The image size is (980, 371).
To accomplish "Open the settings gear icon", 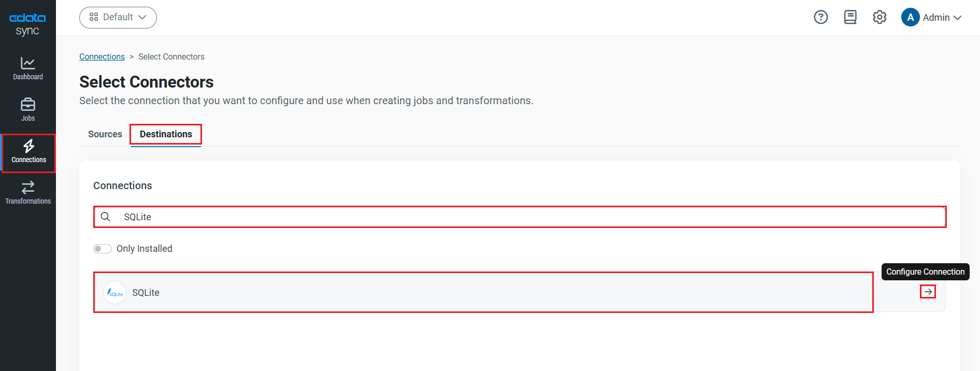I will click(x=880, y=17).
